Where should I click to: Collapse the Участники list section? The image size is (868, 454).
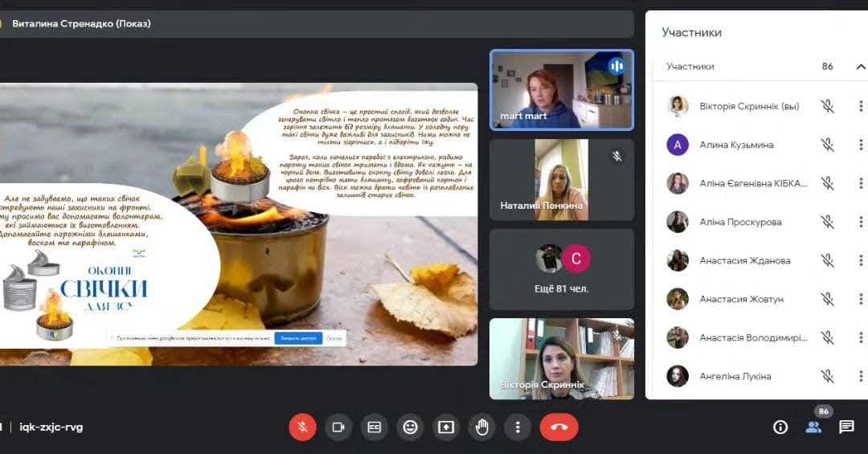pos(861,67)
